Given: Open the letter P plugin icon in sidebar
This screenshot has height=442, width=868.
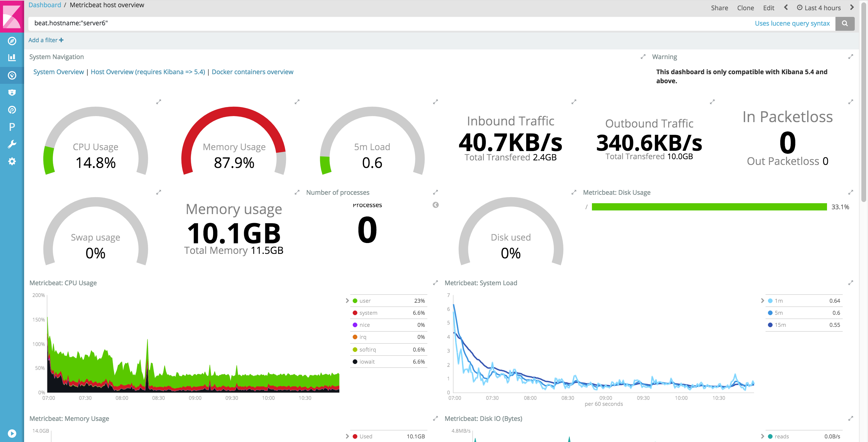Looking at the screenshot, I should 12,127.
